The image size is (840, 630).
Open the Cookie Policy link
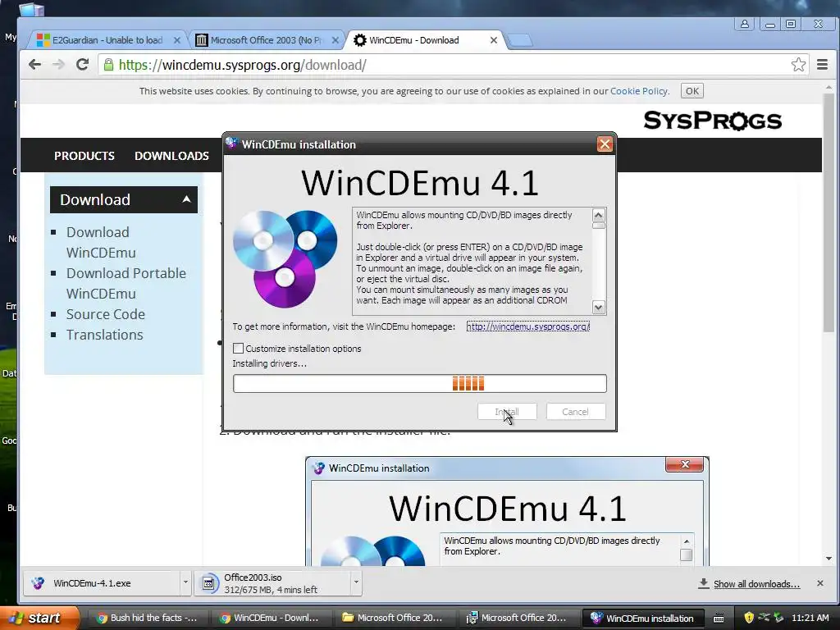coord(639,91)
